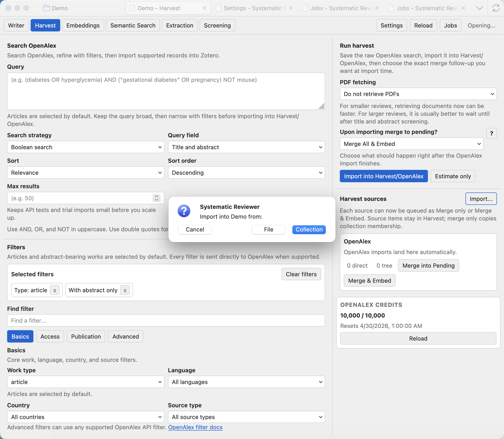Image resolution: width=504 pixels, height=439 pixels.
Task: Close the Settings - Systematic Reviewer tab
Action: click(x=291, y=8)
